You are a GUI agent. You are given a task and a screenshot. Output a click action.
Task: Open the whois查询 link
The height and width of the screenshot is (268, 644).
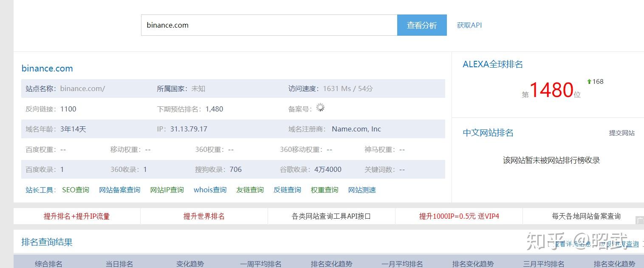210,190
